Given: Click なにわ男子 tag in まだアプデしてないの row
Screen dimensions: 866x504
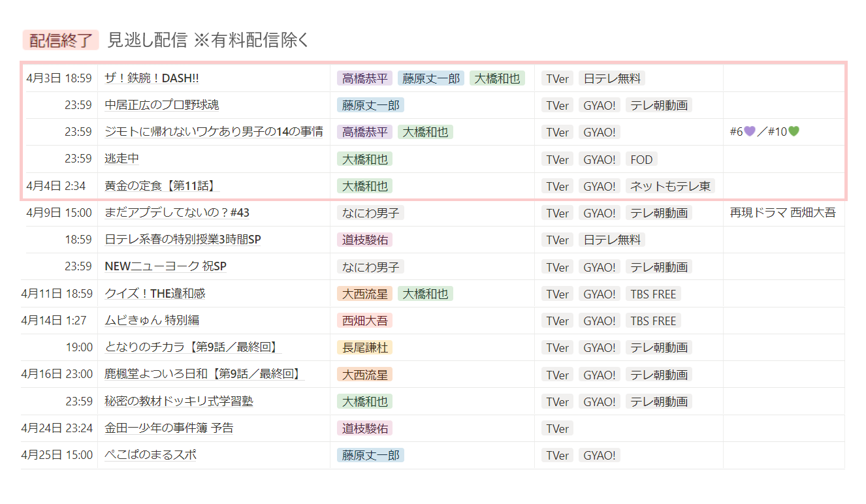Looking at the screenshot, I should click(x=371, y=213).
